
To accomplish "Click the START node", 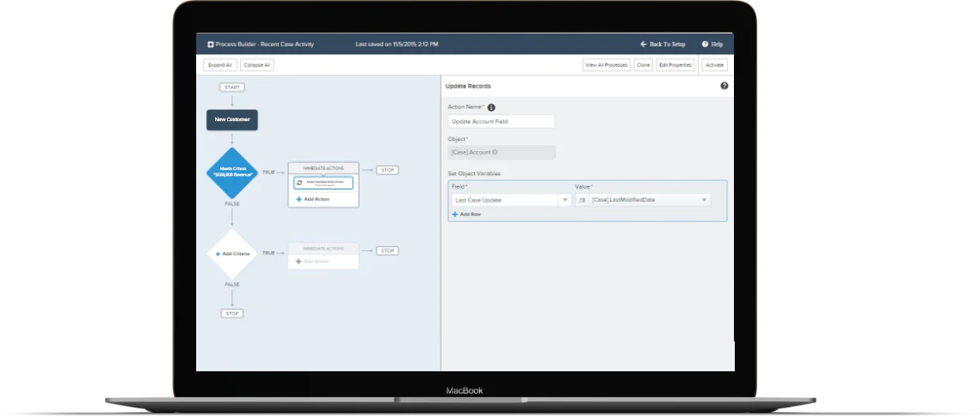I will [x=231, y=88].
